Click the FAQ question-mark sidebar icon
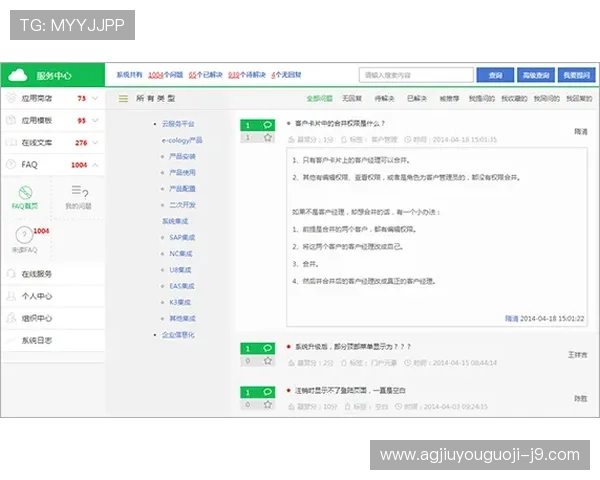This screenshot has width=600, height=480. [11, 165]
